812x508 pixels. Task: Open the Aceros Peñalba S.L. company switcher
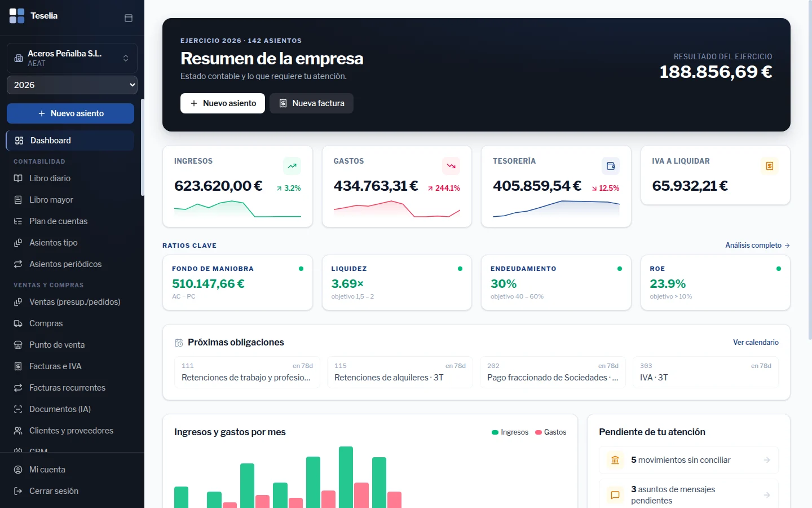(72, 58)
